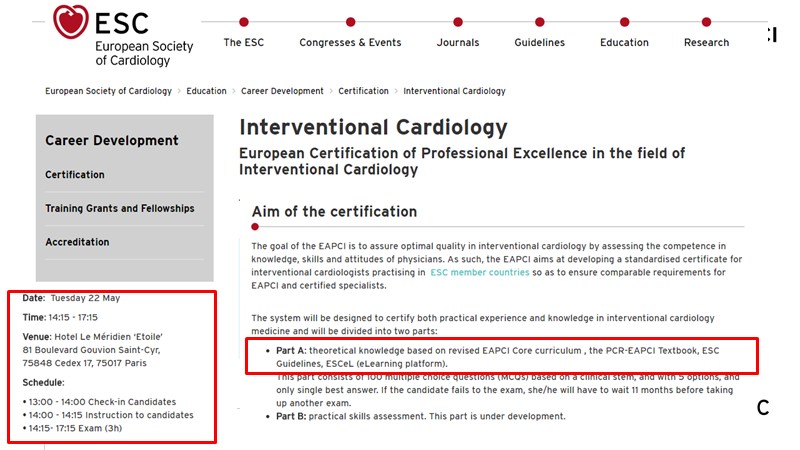Open the Congresses & Events menu
The height and width of the screenshot is (450, 800).
[350, 43]
